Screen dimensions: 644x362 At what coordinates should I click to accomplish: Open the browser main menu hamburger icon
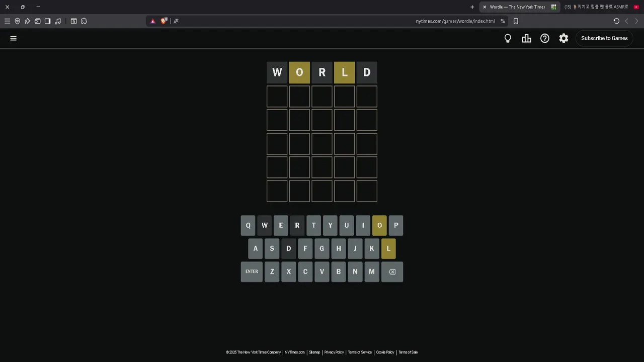pyautogui.click(x=7, y=21)
